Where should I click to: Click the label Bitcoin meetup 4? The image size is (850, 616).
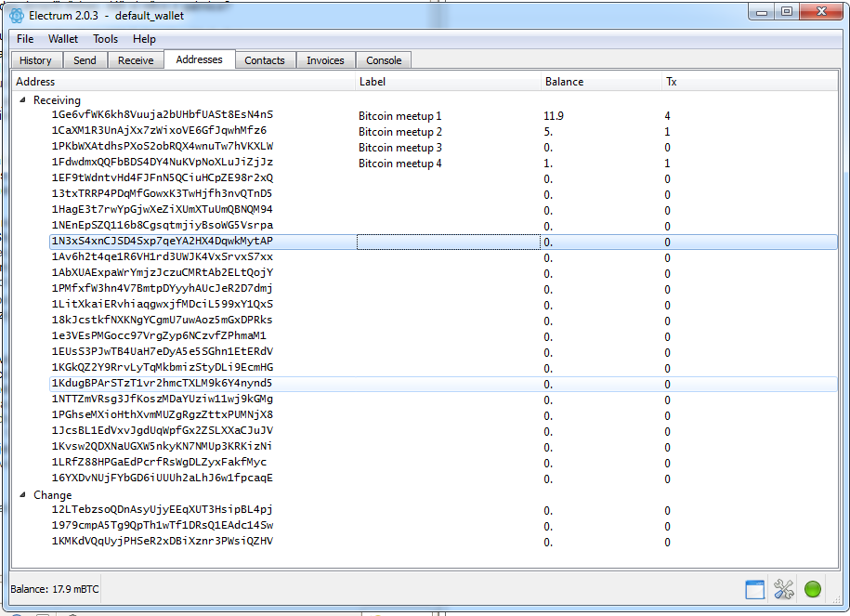[400, 164]
